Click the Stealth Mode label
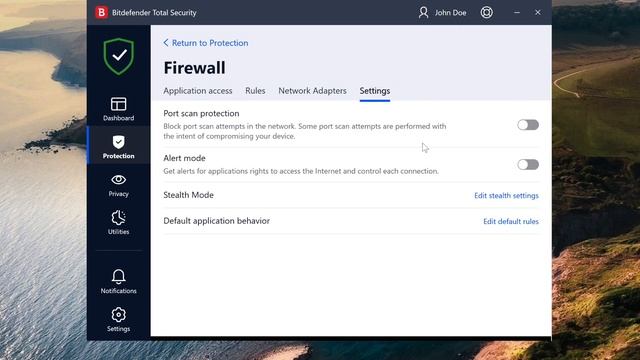640x360 pixels. [x=189, y=195]
